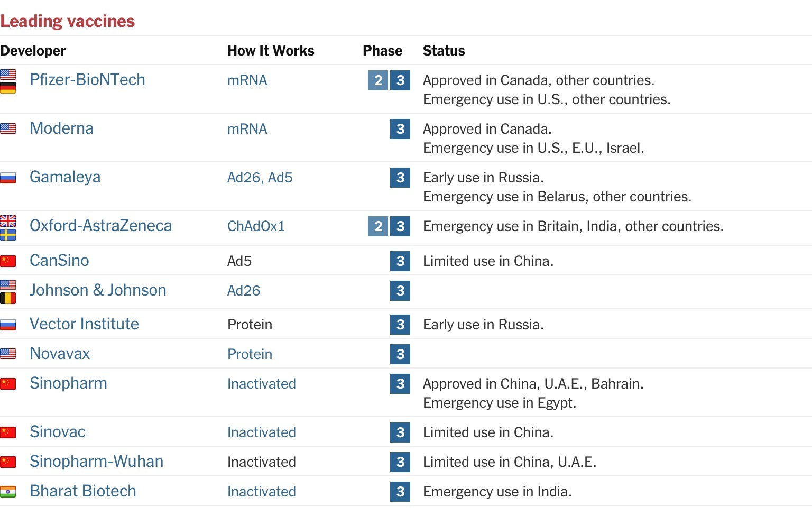
Task: Click the UK flag beside Oxford-AstraZeneca
Action: (x=8, y=220)
